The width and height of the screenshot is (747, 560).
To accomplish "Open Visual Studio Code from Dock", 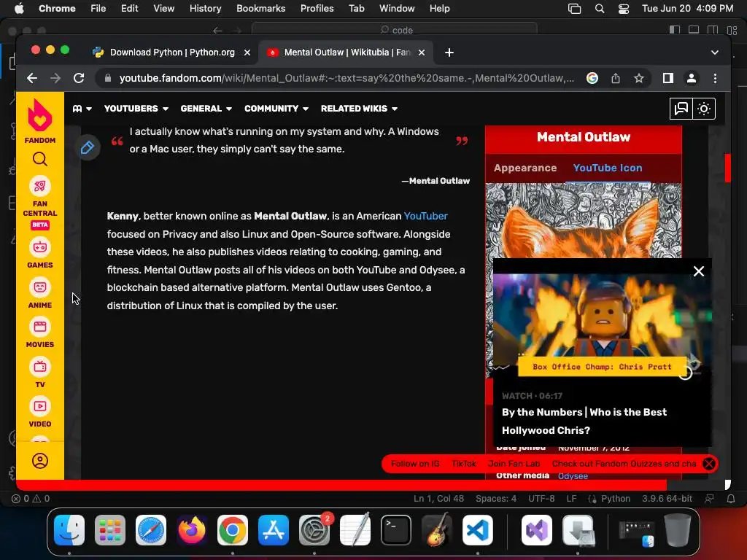I will pos(478,530).
